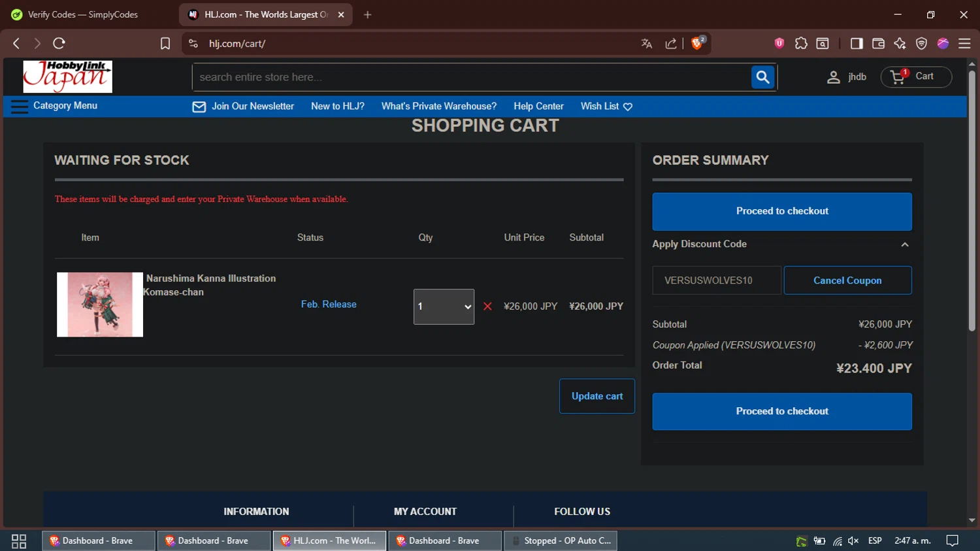
Task: Open Wish List menu link
Action: [606, 107]
